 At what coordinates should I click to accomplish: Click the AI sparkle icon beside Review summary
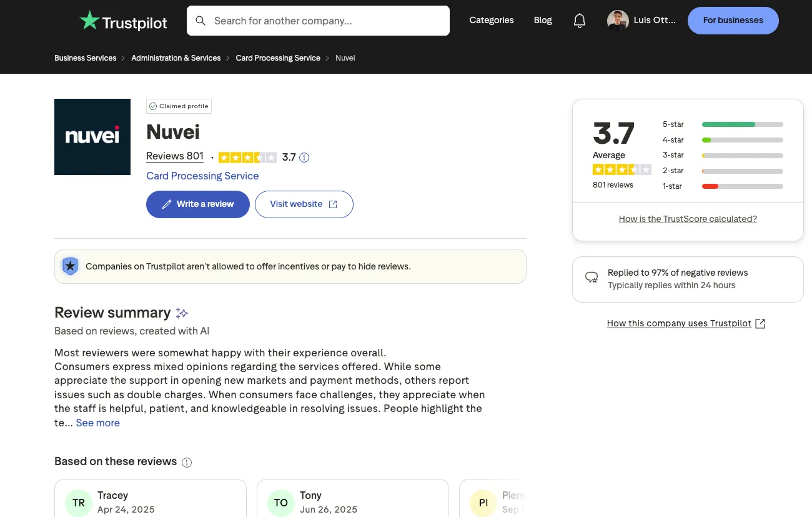(182, 313)
